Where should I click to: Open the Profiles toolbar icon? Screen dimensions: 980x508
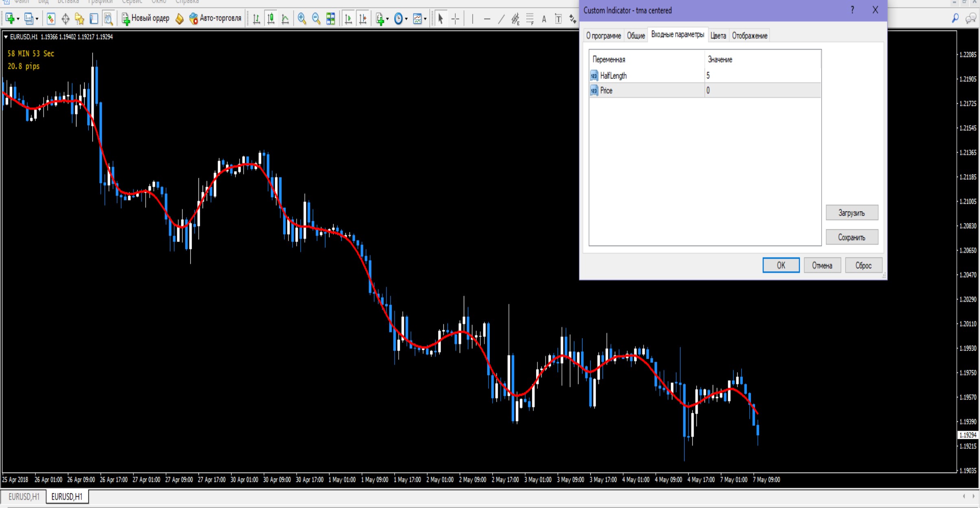(28, 18)
